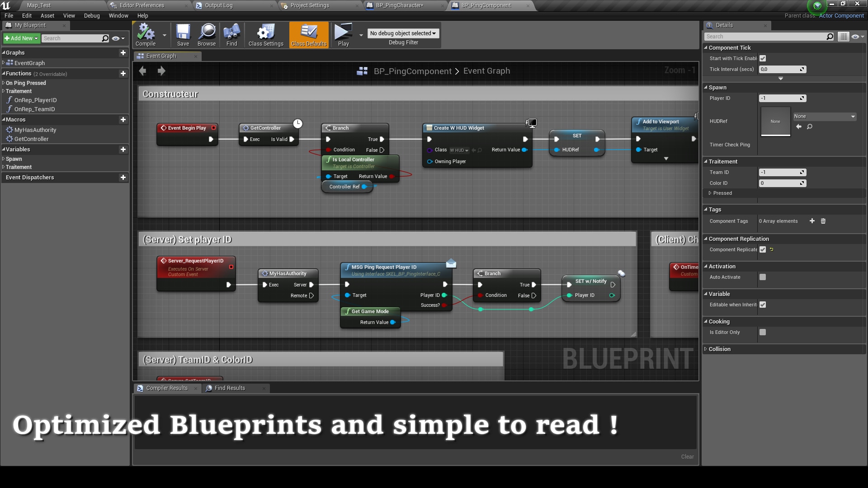This screenshot has height=488, width=868.
Task: Browse to asset in Content Browser
Action: pos(207,35)
